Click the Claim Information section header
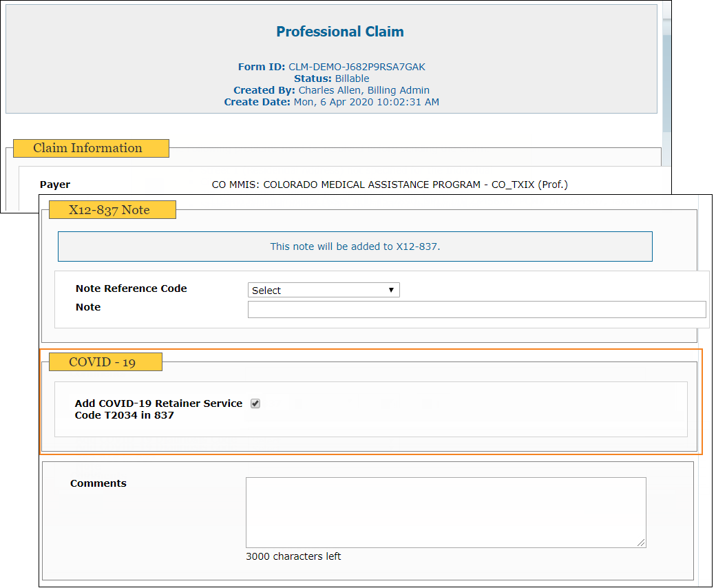The height and width of the screenshot is (588, 716). (87, 148)
